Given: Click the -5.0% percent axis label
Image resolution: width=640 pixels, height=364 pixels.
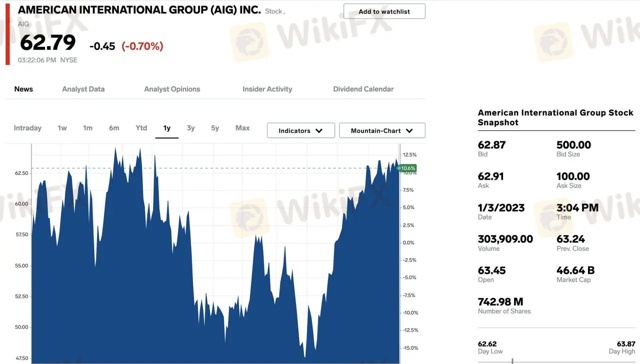Looking at the screenshot, I should [x=409, y=278].
